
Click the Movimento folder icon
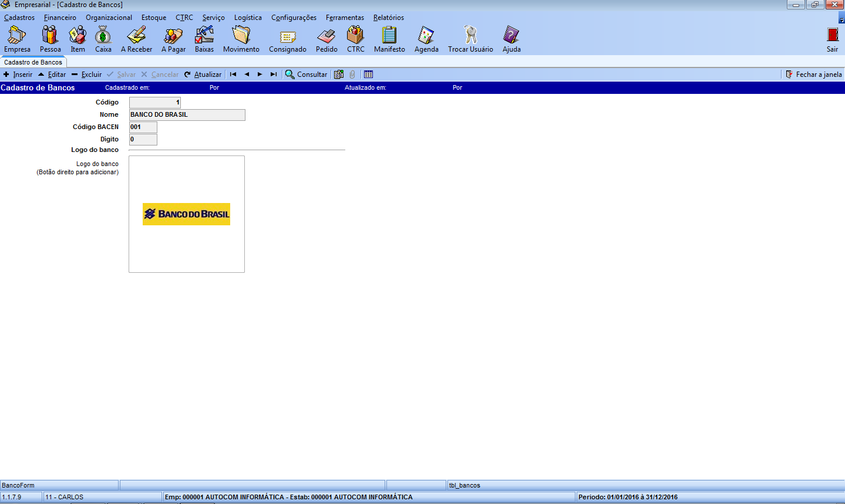point(241,36)
